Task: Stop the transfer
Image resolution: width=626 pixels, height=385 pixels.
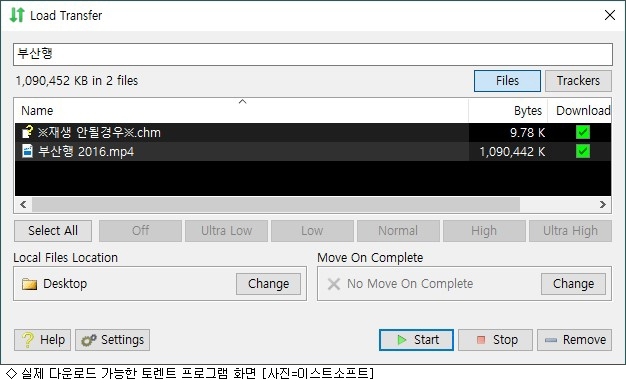Action: coord(495,340)
